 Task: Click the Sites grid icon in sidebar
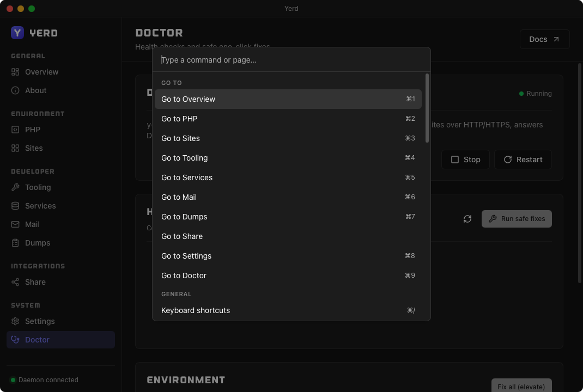[x=15, y=148]
